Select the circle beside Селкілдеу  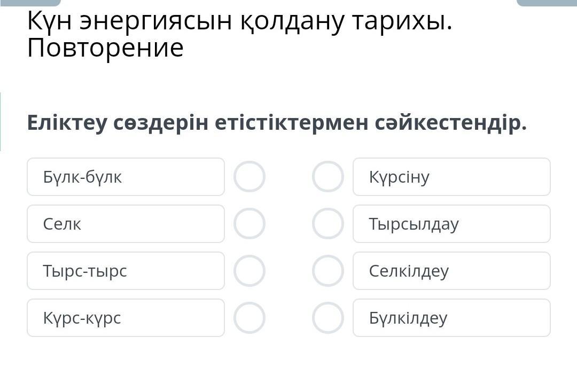[328, 271]
